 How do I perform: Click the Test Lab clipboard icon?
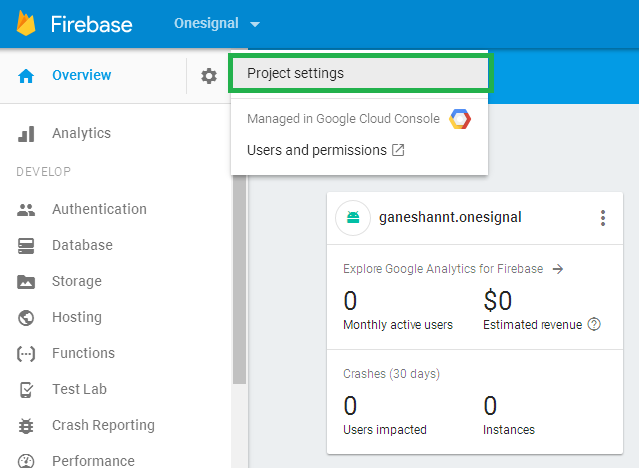click(x=27, y=390)
